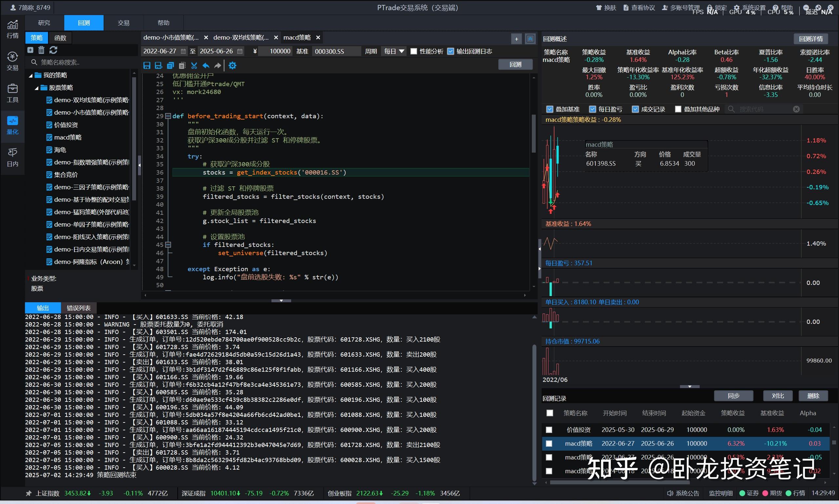Click the 回测详情 button

coord(811,39)
